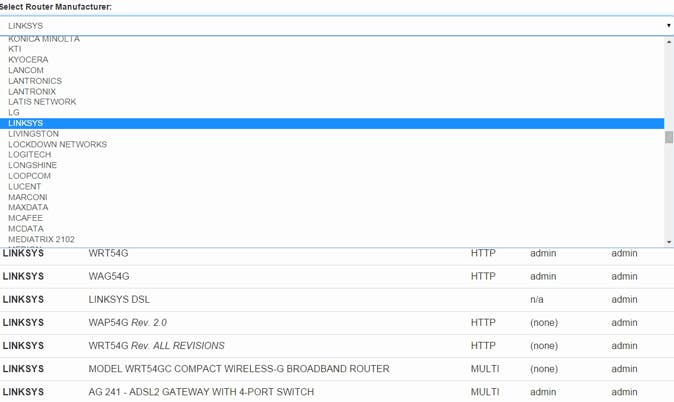Click admin password in WAG54G row

[x=625, y=276]
